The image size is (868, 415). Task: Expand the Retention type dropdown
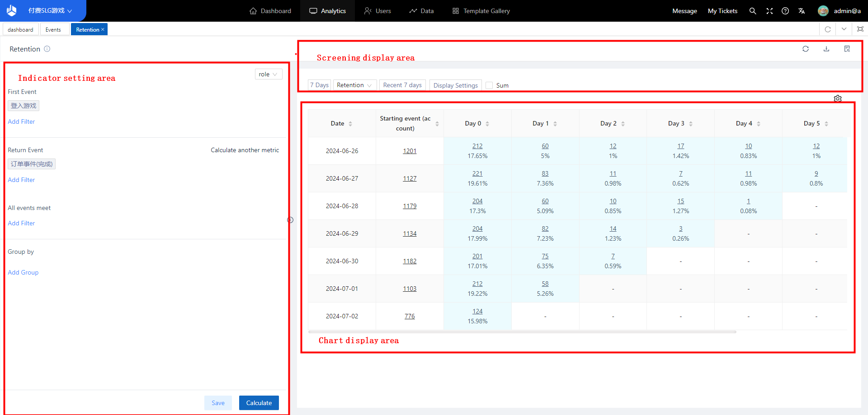click(x=354, y=85)
